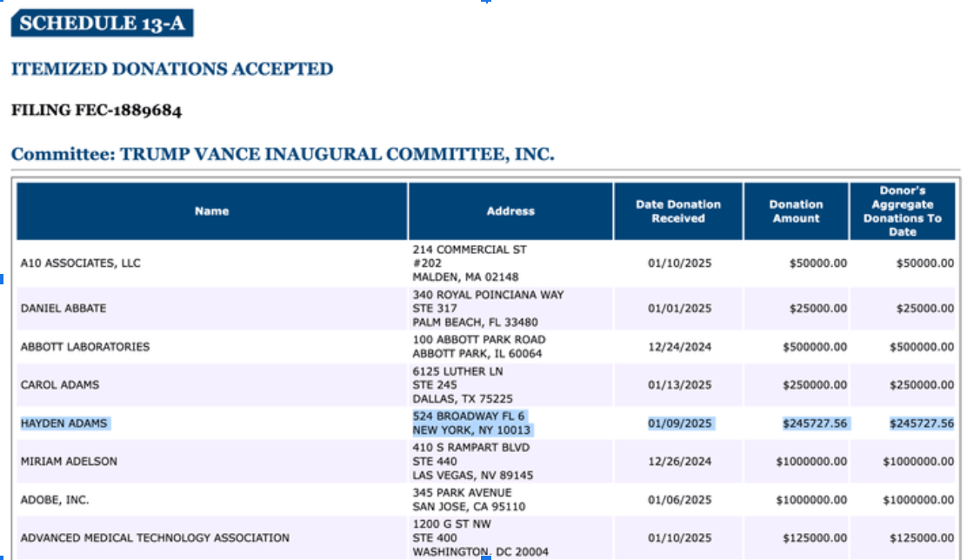967x560 pixels.
Task: Click the highlighted HAYDEN ADAMS name
Action: [64, 423]
